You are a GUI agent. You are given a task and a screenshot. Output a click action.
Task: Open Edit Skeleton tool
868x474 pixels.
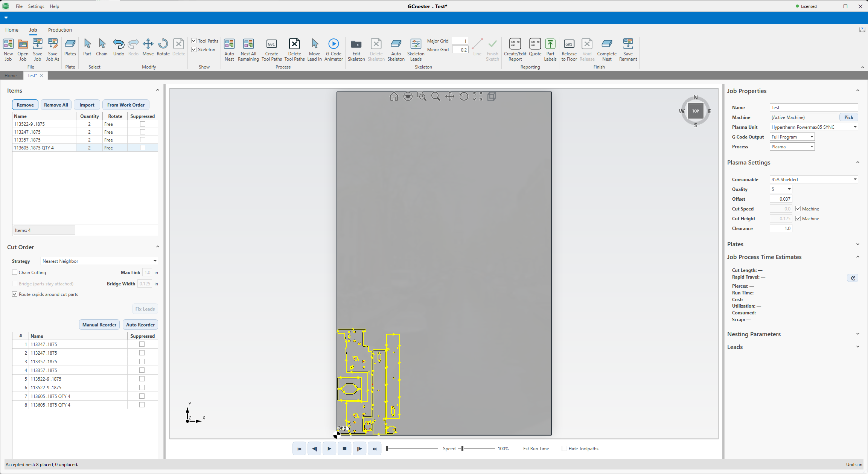point(356,49)
